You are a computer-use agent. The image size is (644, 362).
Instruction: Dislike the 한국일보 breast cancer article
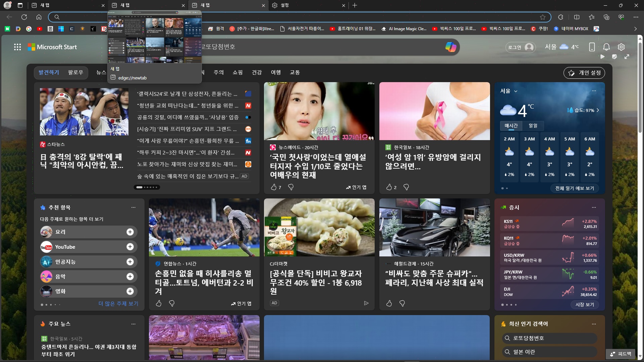click(x=406, y=187)
